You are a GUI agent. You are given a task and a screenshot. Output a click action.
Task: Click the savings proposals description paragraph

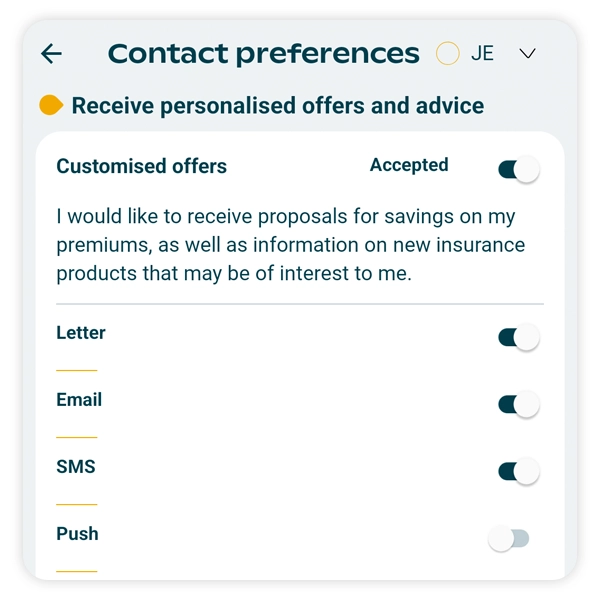tap(290, 245)
